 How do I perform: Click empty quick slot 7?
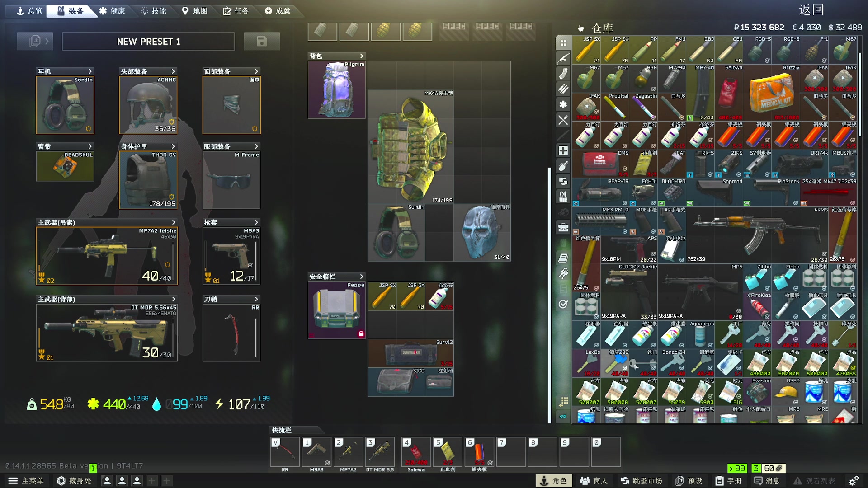511,452
